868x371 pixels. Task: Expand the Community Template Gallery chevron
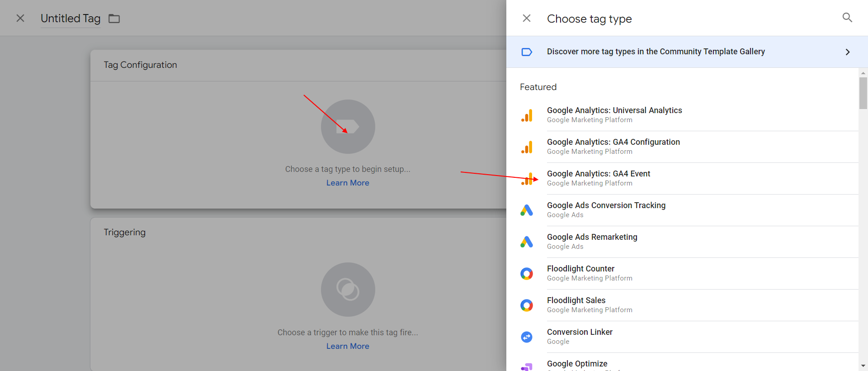pyautogui.click(x=847, y=52)
